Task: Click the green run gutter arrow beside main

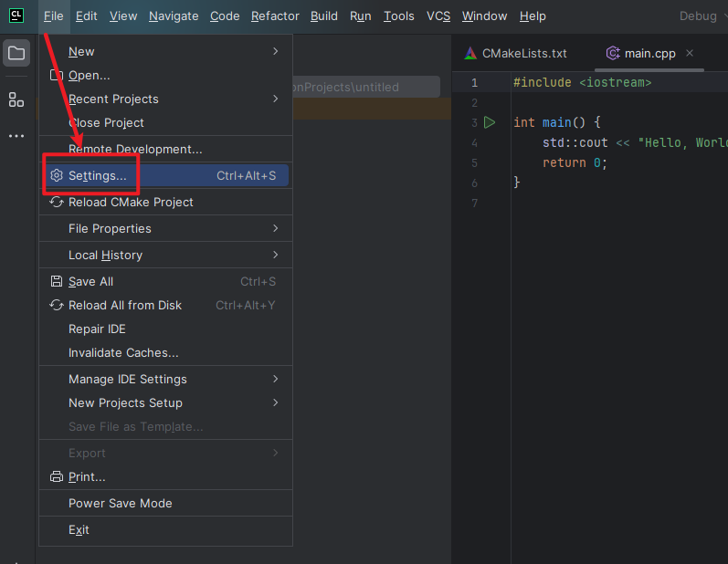Action: [x=490, y=122]
